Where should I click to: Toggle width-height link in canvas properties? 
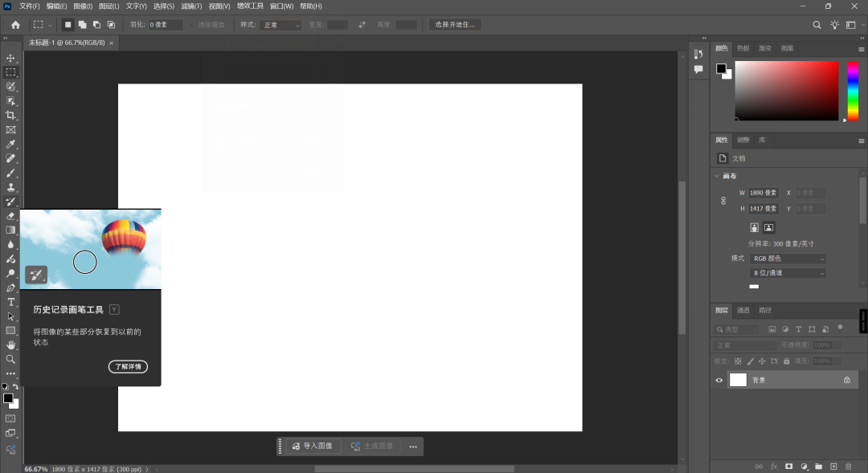[x=723, y=201]
